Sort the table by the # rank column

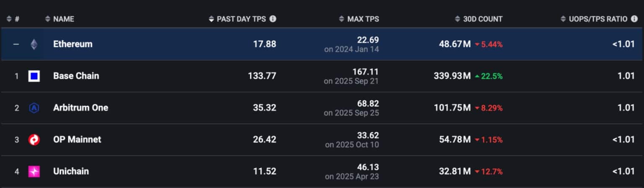13,19
